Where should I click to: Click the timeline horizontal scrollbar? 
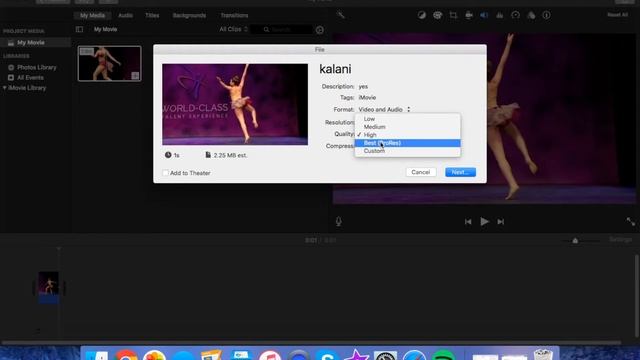point(311,342)
